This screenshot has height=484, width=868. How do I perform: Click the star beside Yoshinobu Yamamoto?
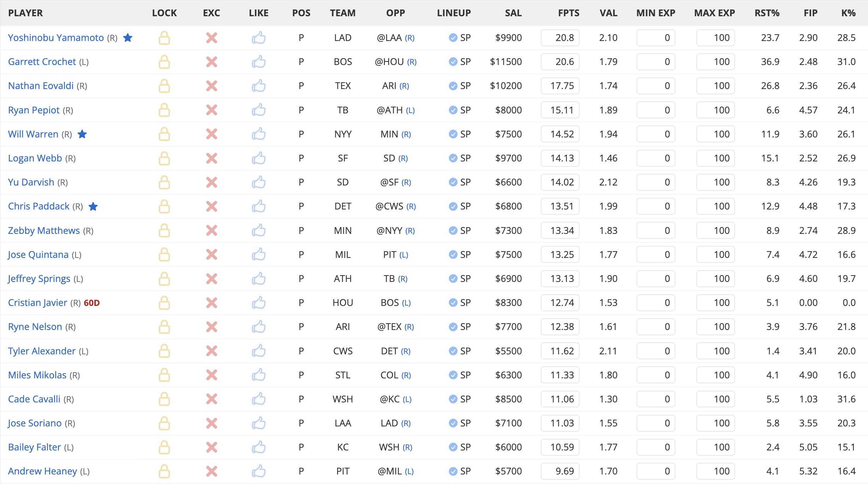tap(128, 37)
